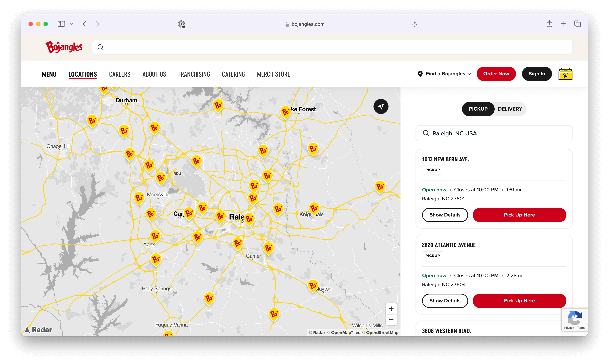Image resolution: width=609 pixels, height=364 pixels.
Task: Open the CATERING nav item
Action: [233, 74]
